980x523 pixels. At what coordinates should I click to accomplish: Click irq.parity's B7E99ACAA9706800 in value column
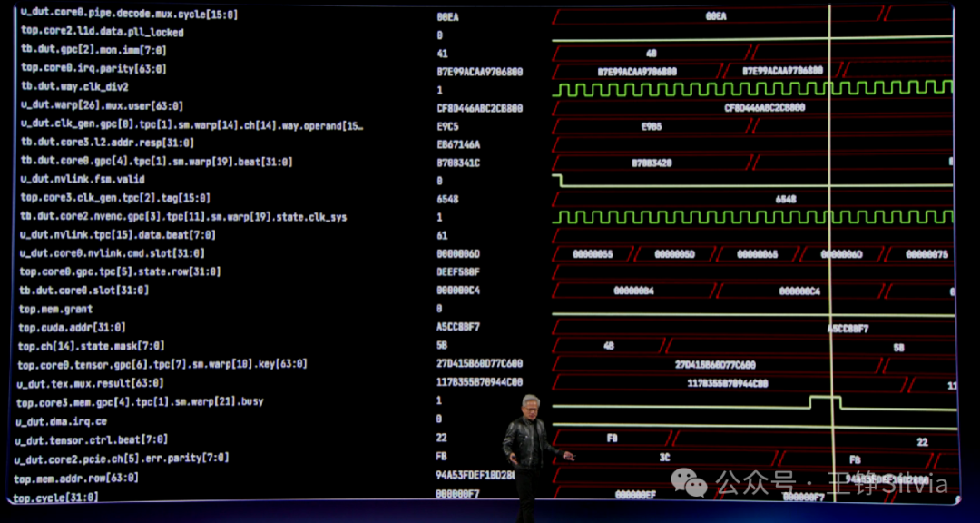[x=479, y=72]
